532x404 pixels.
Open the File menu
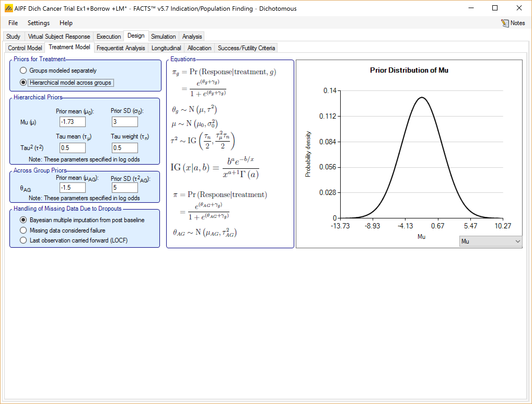(13, 23)
